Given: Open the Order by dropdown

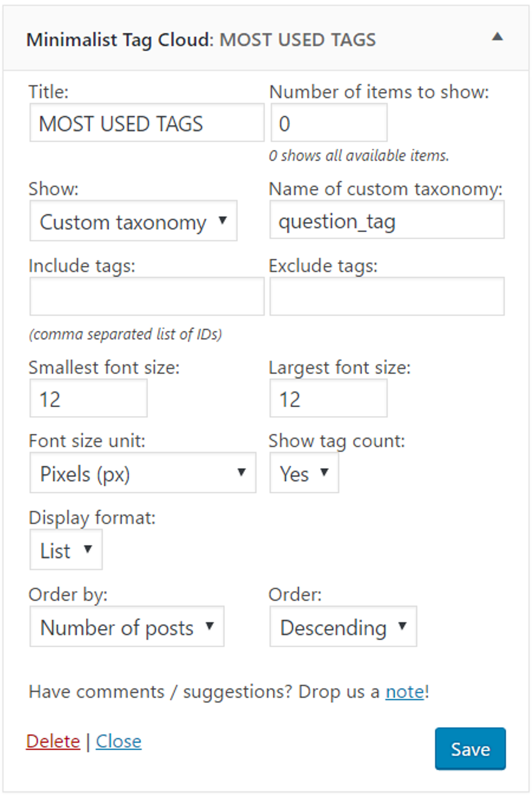Looking at the screenshot, I should pos(127,626).
